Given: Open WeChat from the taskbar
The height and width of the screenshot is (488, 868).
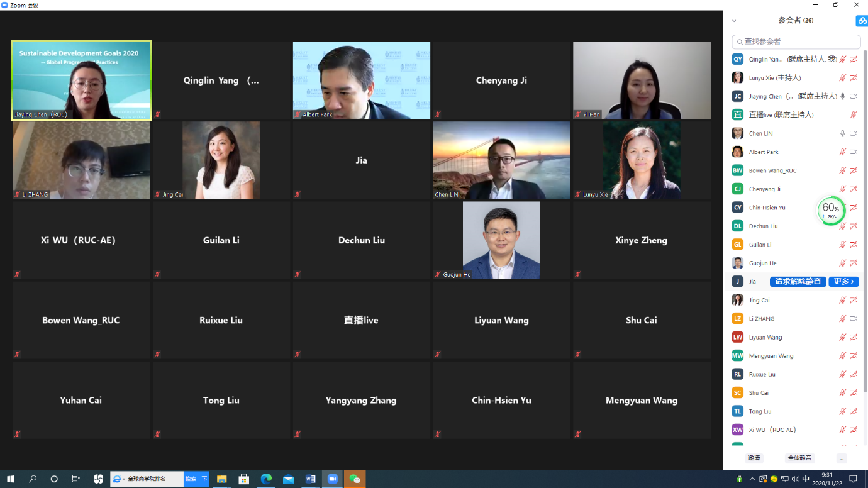Looking at the screenshot, I should (x=355, y=479).
